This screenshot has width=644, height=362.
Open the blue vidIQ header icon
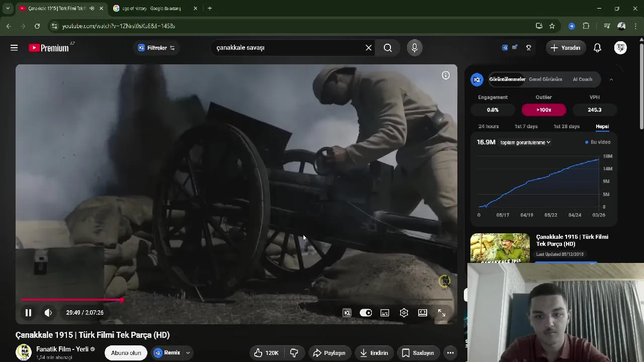(x=505, y=48)
